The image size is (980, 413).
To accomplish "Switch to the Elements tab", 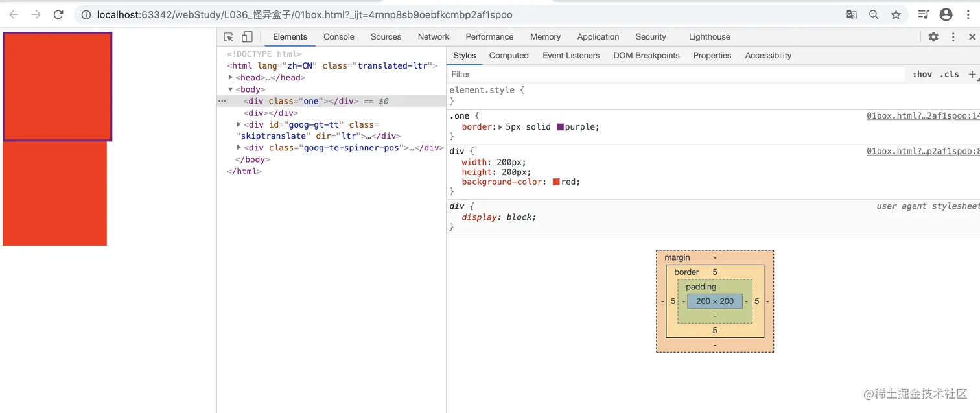I will [290, 37].
